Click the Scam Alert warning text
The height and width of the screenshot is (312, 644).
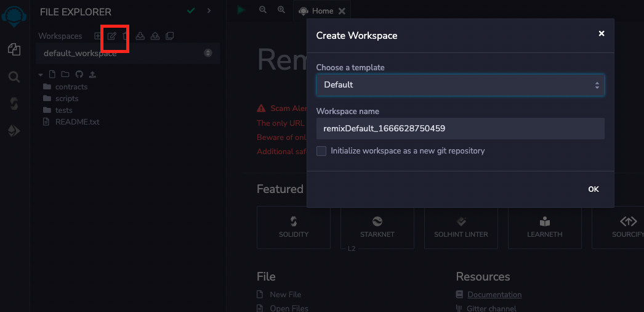click(x=288, y=109)
